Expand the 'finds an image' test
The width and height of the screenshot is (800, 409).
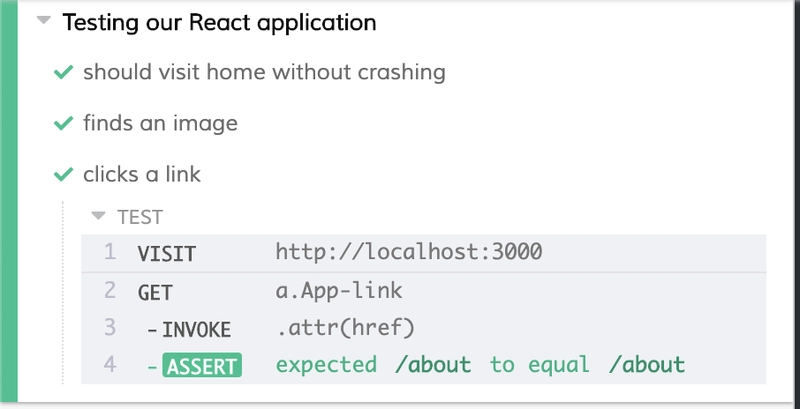click(160, 124)
